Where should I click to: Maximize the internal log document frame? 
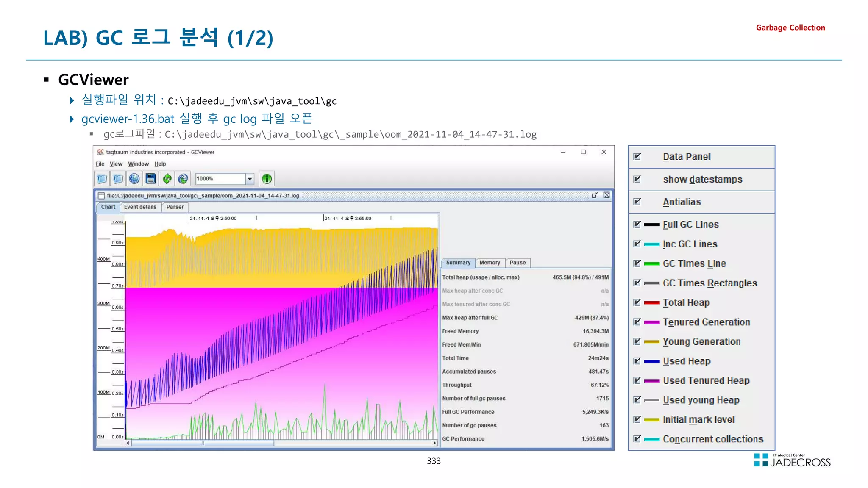(595, 195)
